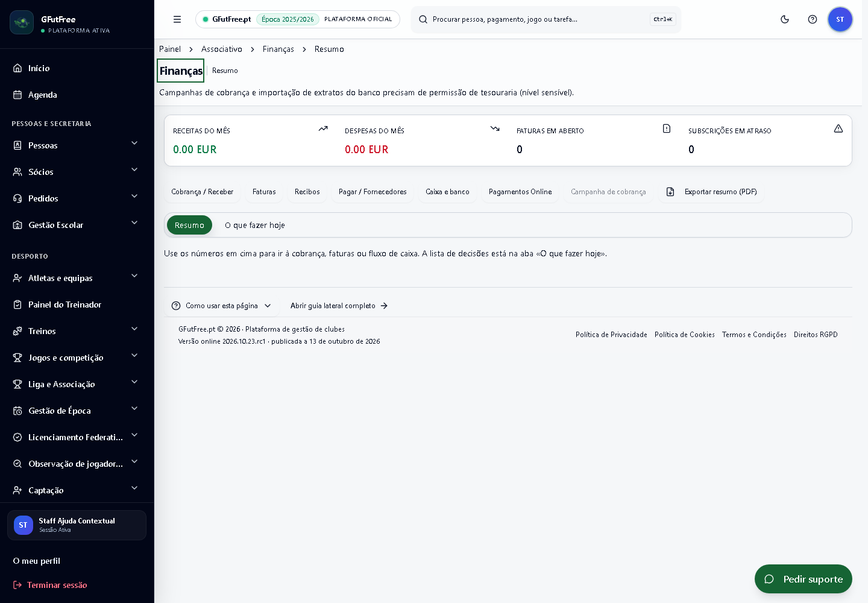Click the Sócios sidebar icon
The image size is (868, 603).
[17, 172]
